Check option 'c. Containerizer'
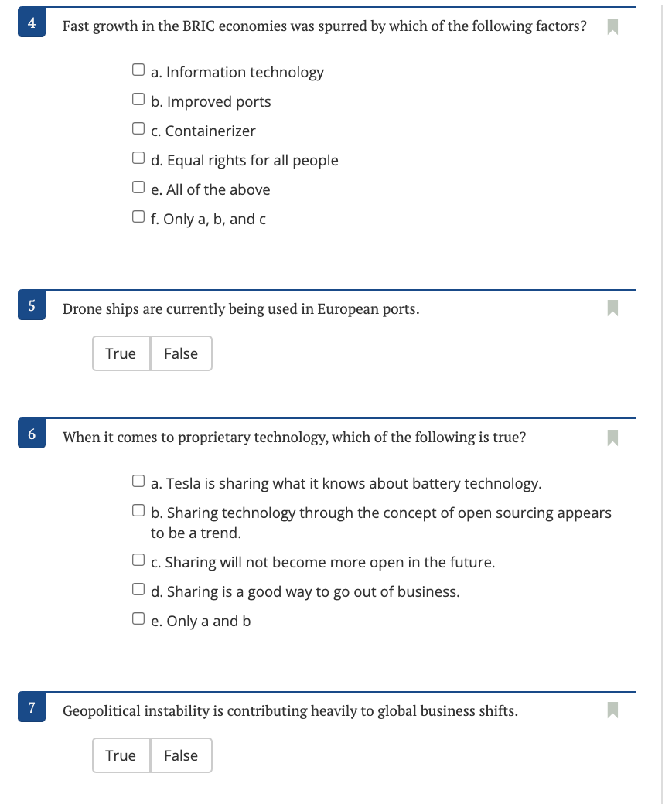 (138, 127)
